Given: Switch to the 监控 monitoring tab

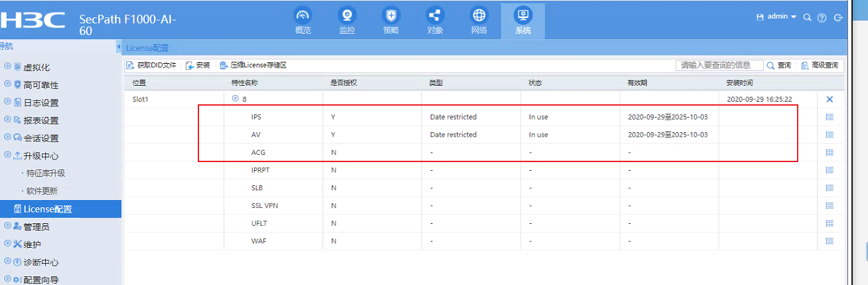Looking at the screenshot, I should tap(346, 21).
